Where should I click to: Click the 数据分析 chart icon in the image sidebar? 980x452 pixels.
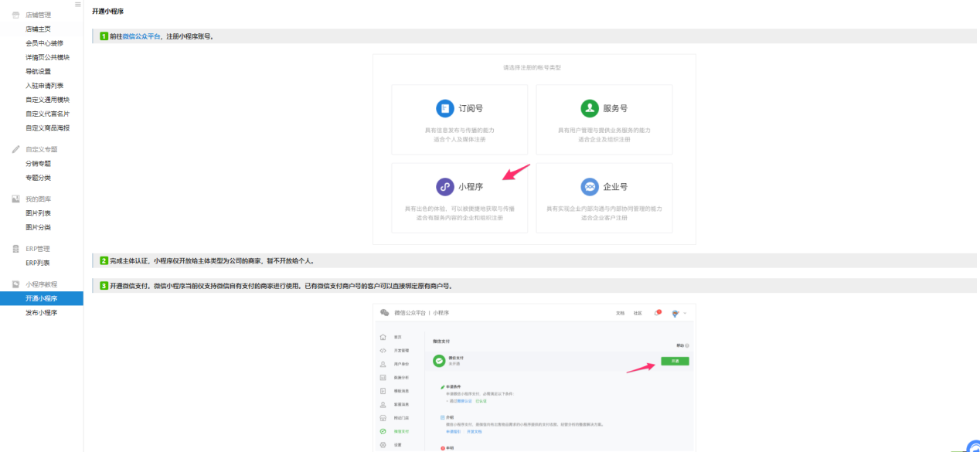click(383, 377)
